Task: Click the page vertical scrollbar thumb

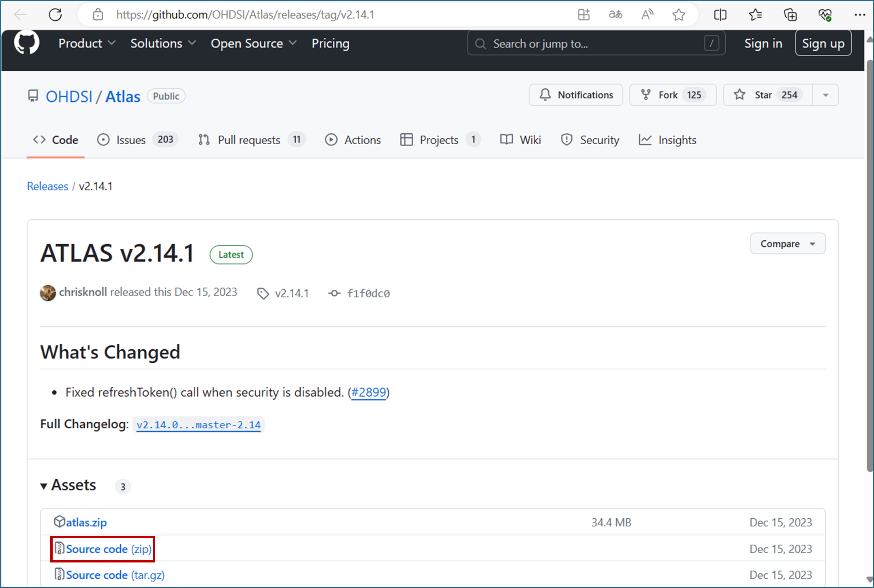Action: [870, 266]
